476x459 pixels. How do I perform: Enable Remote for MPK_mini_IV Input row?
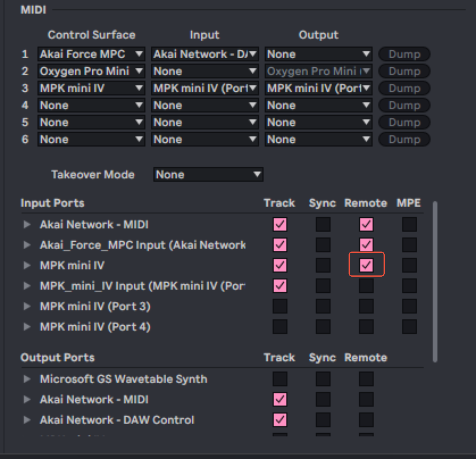pos(366,286)
